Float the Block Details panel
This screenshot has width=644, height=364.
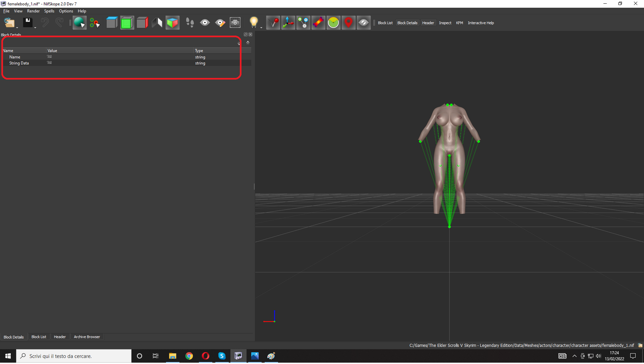(x=246, y=34)
